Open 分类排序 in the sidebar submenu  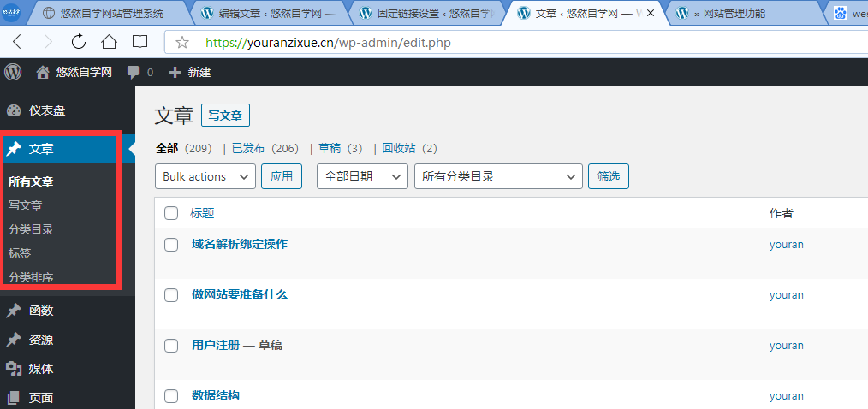pos(31,277)
